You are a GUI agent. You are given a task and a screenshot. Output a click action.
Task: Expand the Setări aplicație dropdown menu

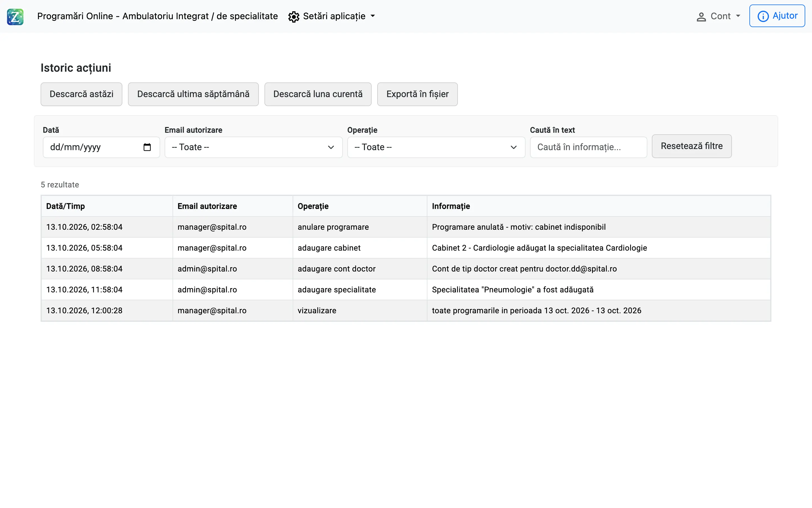coord(332,16)
